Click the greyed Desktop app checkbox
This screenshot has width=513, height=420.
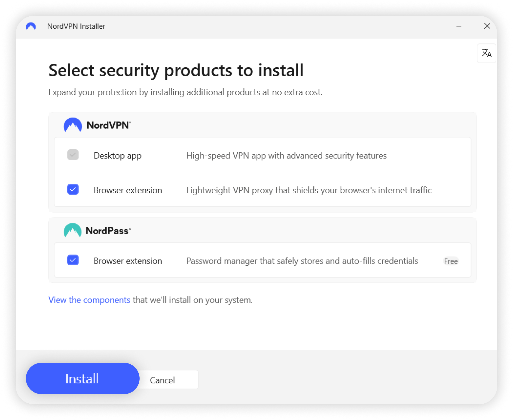point(73,155)
